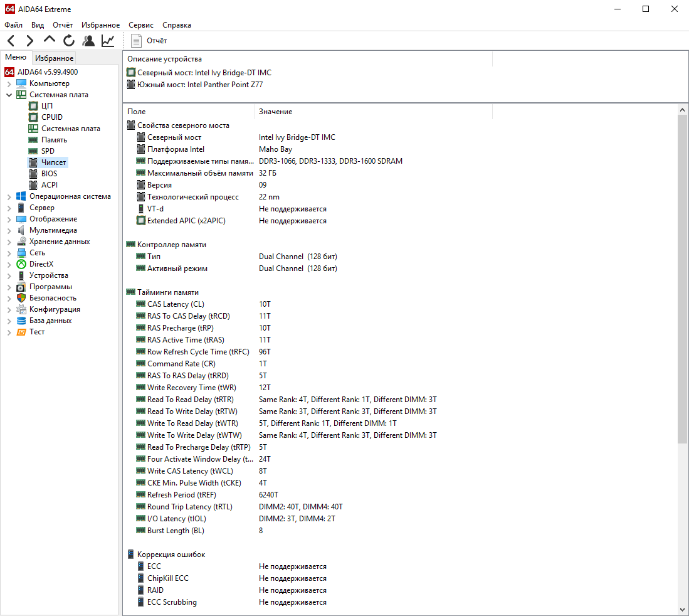The width and height of the screenshot is (689, 616).
Task: Click AIDA64 v5.99.4900 root node
Action: tap(48, 72)
